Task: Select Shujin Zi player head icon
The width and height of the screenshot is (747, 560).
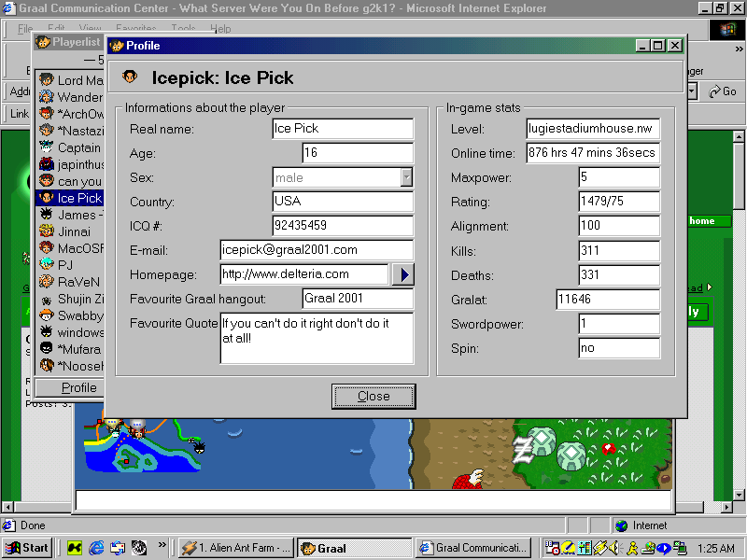Action: coord(46,299)
